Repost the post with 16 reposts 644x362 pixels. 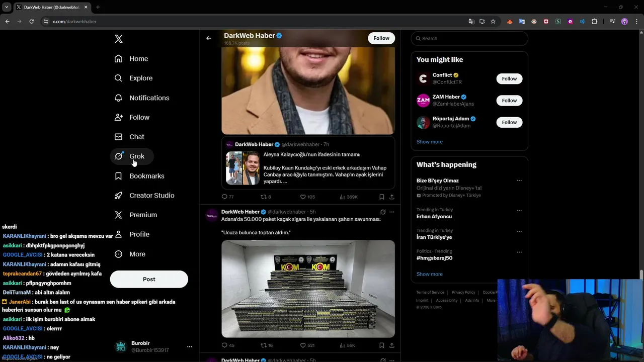pyautogui.click(x=267, y=345)
